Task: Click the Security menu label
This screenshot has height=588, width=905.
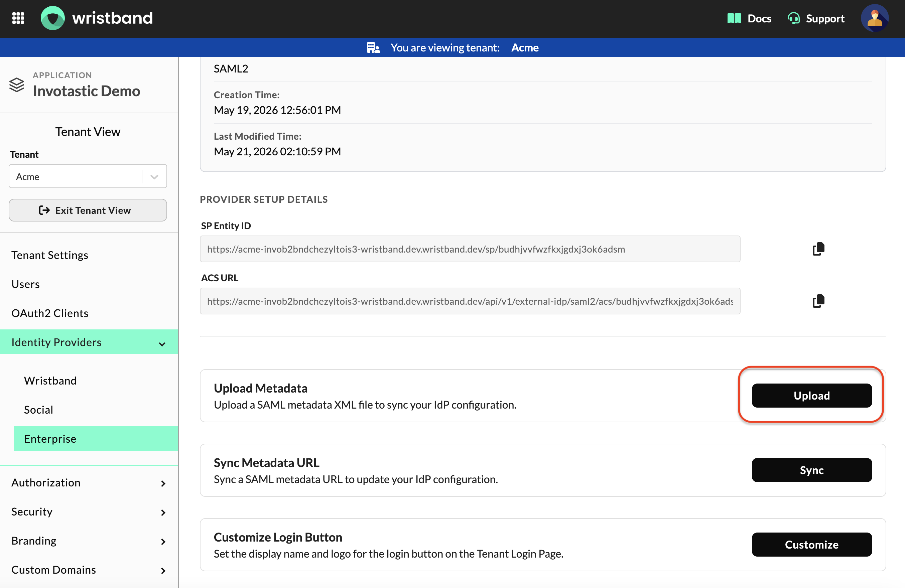Action: [32, 511]
